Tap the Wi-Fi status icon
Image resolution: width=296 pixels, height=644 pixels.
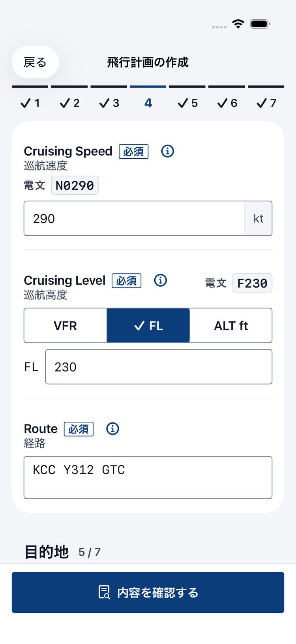238,24
